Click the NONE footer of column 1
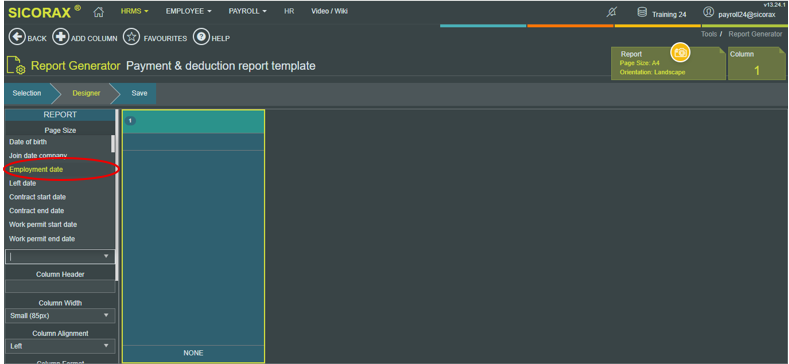This screenshot has height=364, width=789. (x=193, y=353)
